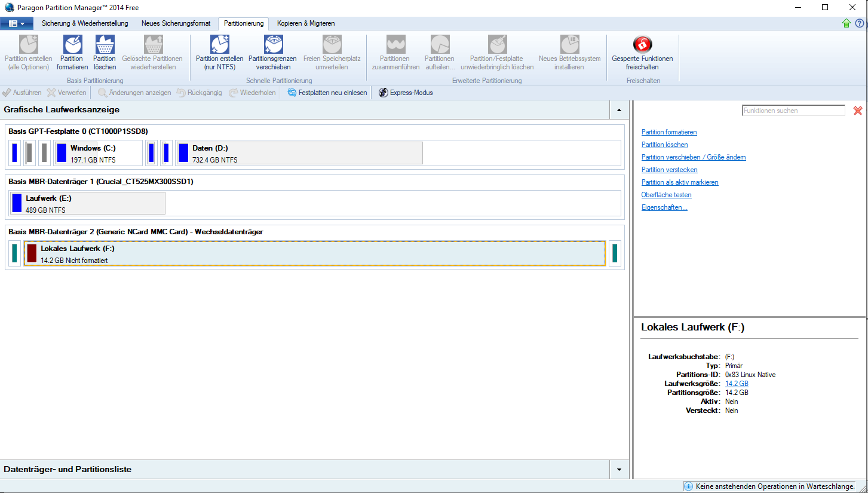The image size is (868, 493).
Task: Click Partition löschen link in sidebar
Action: pyautogui.click(x=665, y=145)
